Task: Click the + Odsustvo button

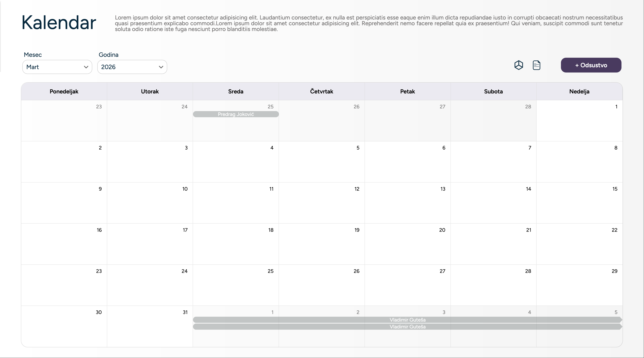Action: click(591, 65)
